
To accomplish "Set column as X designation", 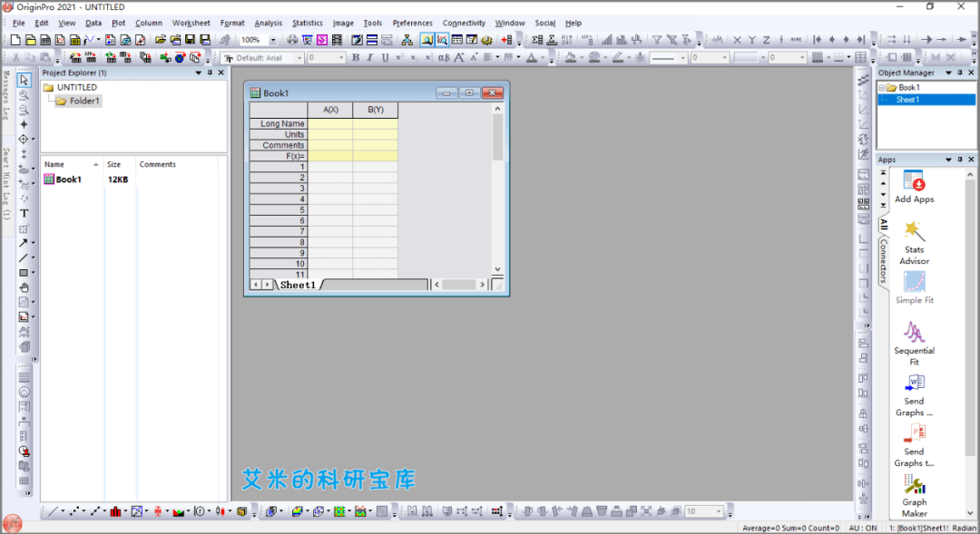I will pyautogui.click(x=737, y=40).
